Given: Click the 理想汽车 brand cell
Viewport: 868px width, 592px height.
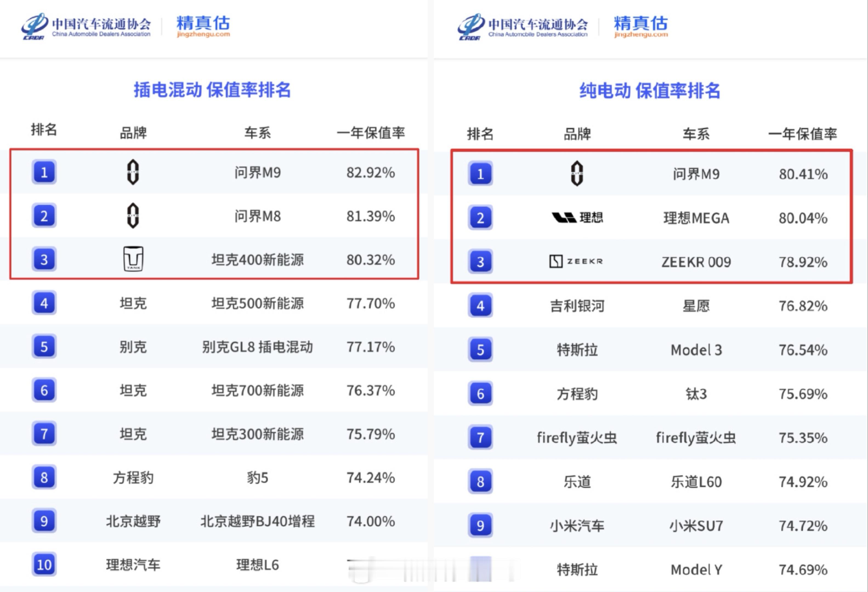Looking at the screenshot, I should tap(133, 565).
